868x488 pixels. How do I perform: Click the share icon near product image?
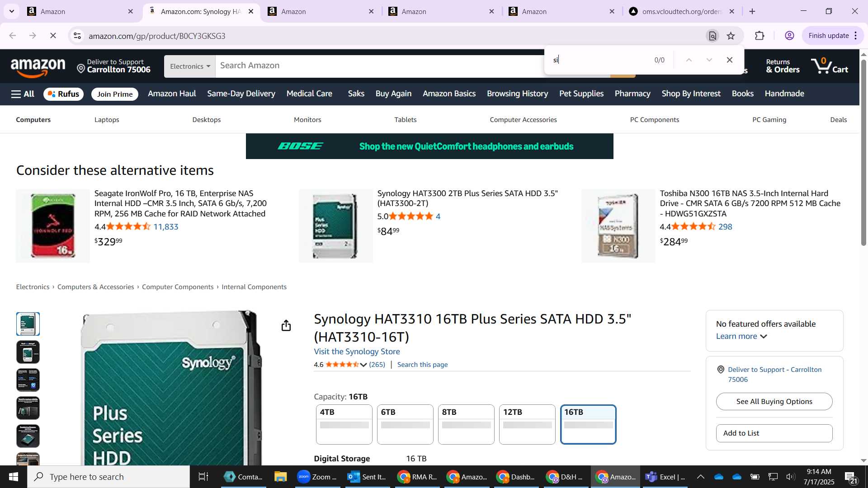tap(286, 325)
